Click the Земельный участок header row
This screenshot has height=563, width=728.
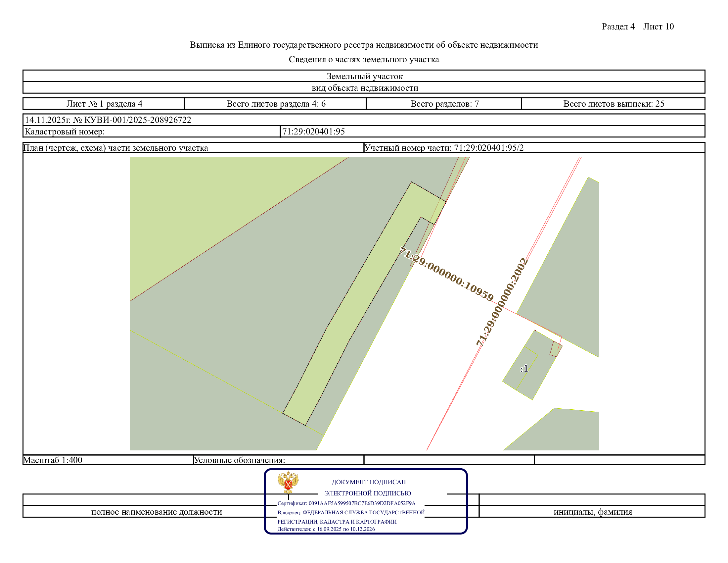click(364, 76)
